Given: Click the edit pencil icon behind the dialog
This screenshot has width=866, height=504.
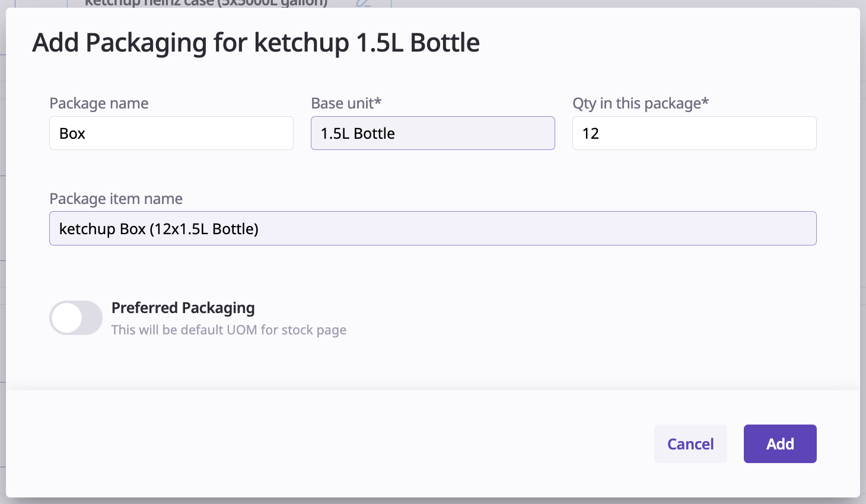Looking at the screenshot, I should click(x=363, y=3).
